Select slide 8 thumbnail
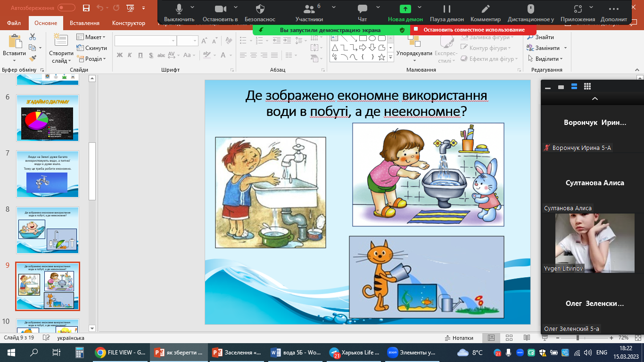 click(x=48, y=230)
